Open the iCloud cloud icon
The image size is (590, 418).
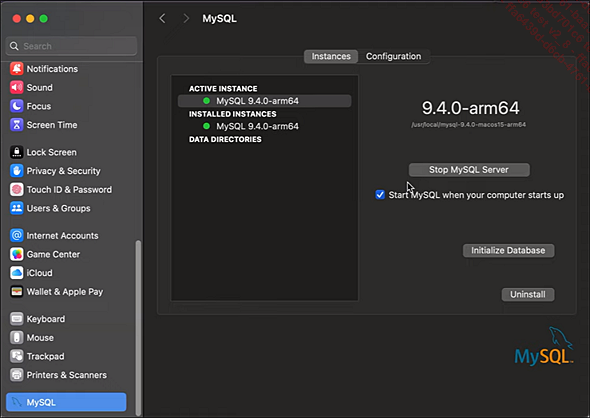coord(17,273)
